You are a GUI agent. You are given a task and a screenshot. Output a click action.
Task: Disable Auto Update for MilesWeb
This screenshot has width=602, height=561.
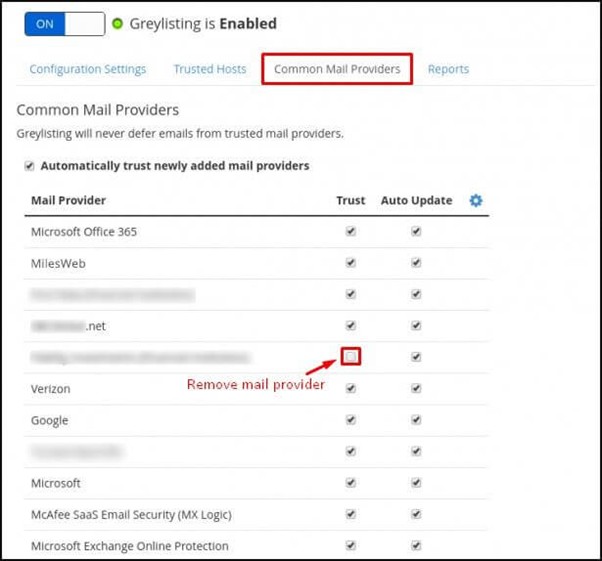tap(416, 263)
